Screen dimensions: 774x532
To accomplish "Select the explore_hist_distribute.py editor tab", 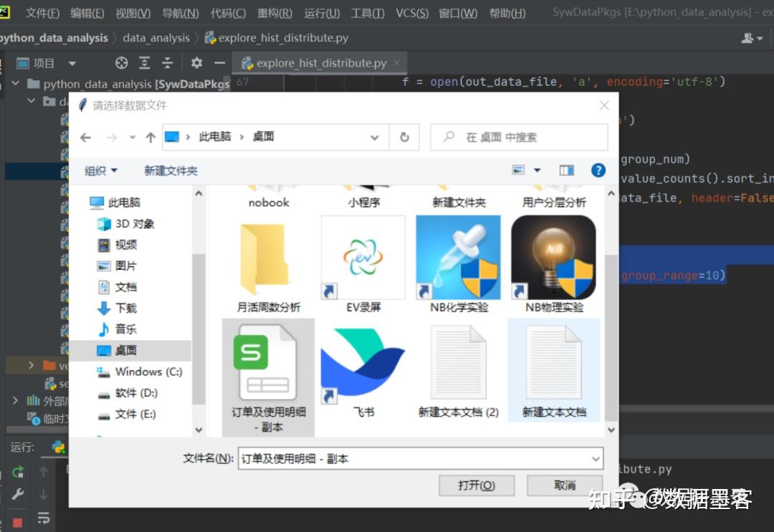I will tap(321, 63).
